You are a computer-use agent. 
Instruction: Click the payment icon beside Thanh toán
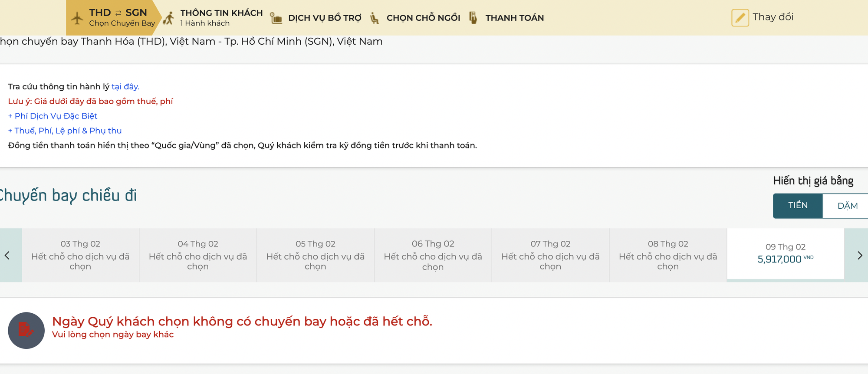tap(473, 18)
